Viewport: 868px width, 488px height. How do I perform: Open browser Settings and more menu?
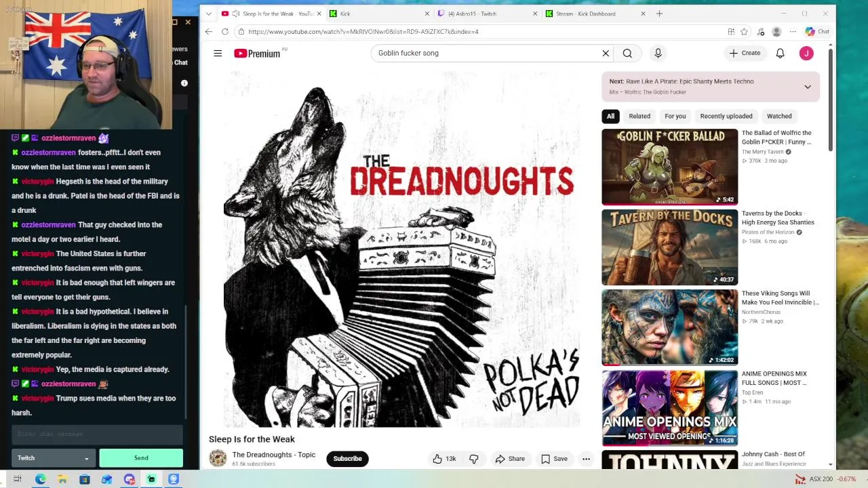point(793,31)
